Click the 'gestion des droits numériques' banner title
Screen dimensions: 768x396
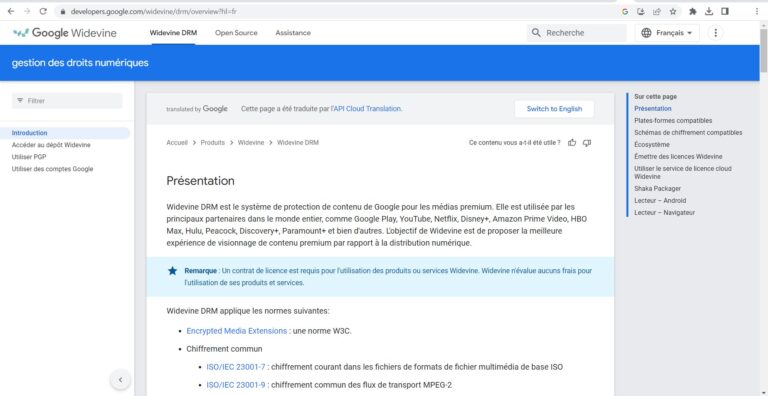[x=80, y=63]
